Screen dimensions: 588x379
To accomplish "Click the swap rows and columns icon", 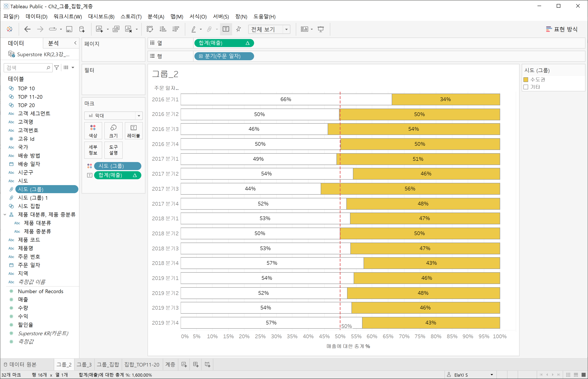I will [150, 29].
